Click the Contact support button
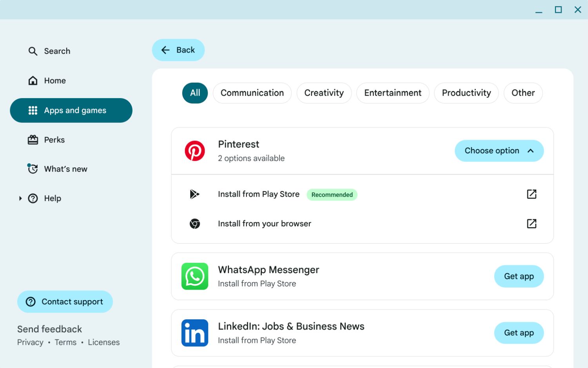The image size is (588, 368). point(65,302)
